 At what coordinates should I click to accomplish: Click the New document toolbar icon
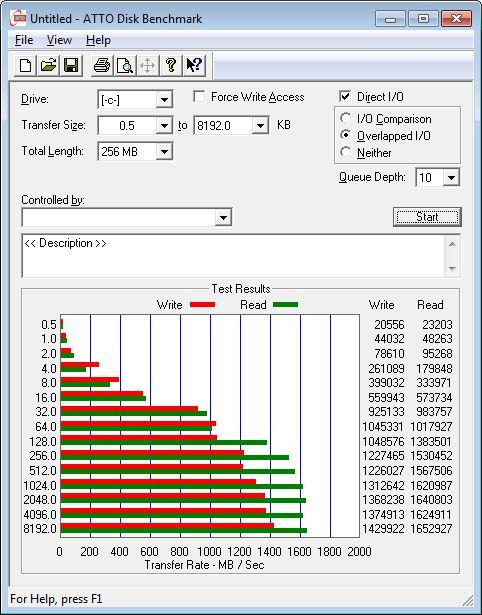[x=25, y=65]
